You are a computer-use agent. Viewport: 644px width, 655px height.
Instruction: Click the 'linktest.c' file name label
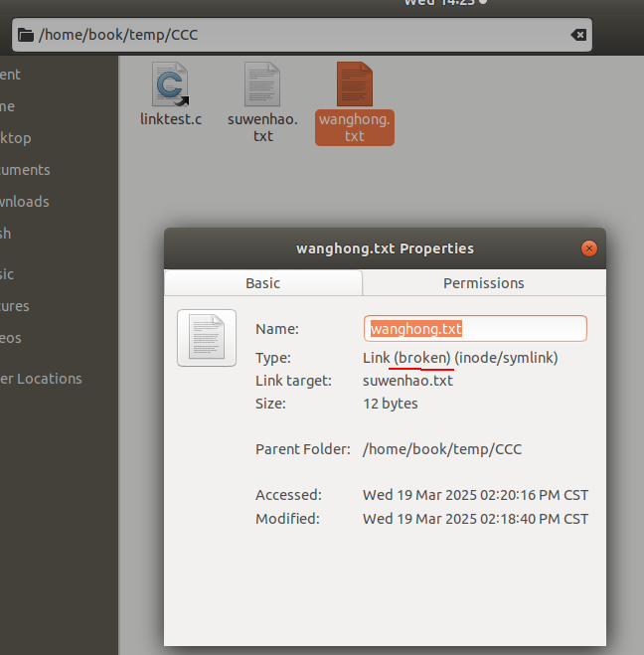point(170,119)
